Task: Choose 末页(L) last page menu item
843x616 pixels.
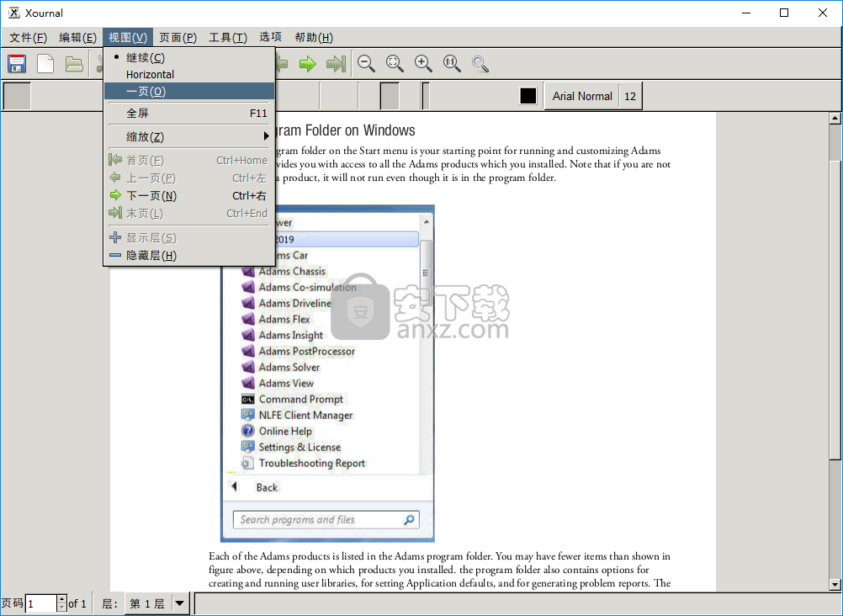Action: pos(189,214)
